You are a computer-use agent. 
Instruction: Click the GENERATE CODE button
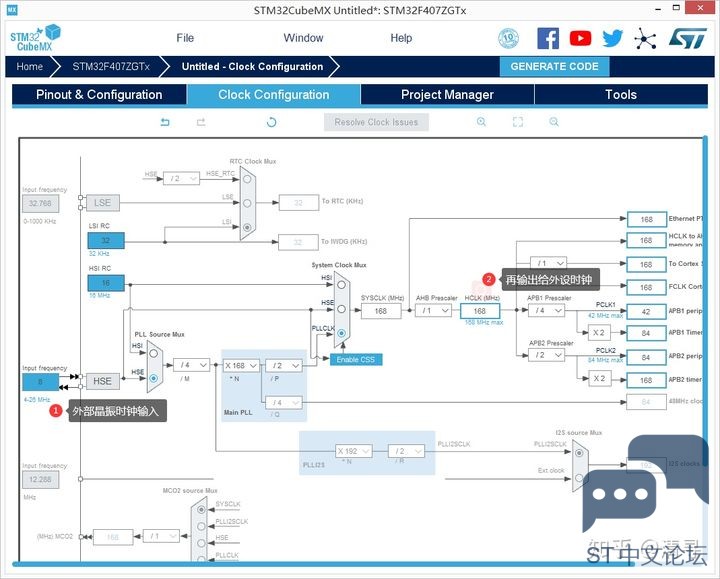point(554,67)
